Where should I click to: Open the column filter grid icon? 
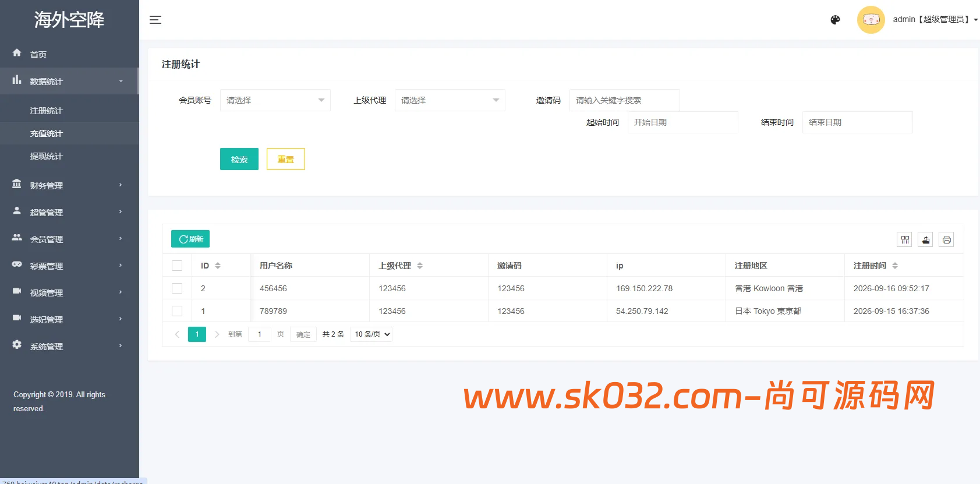click(905, 239)
